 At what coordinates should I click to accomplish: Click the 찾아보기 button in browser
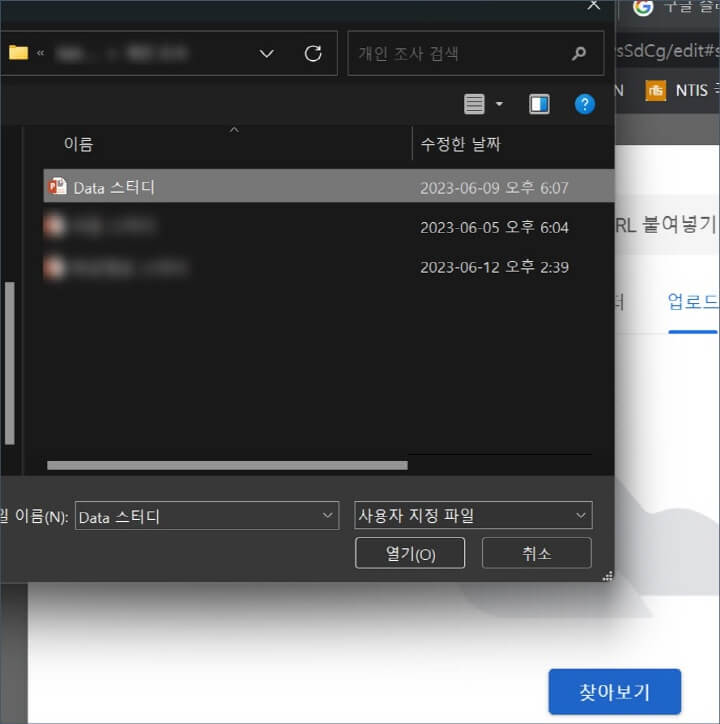tap(615, 692)
